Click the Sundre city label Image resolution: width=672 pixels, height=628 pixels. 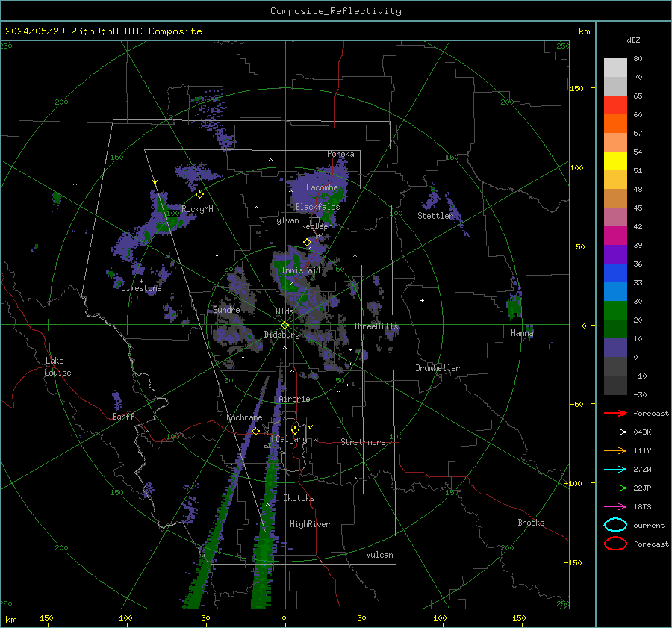click(226, 309)
